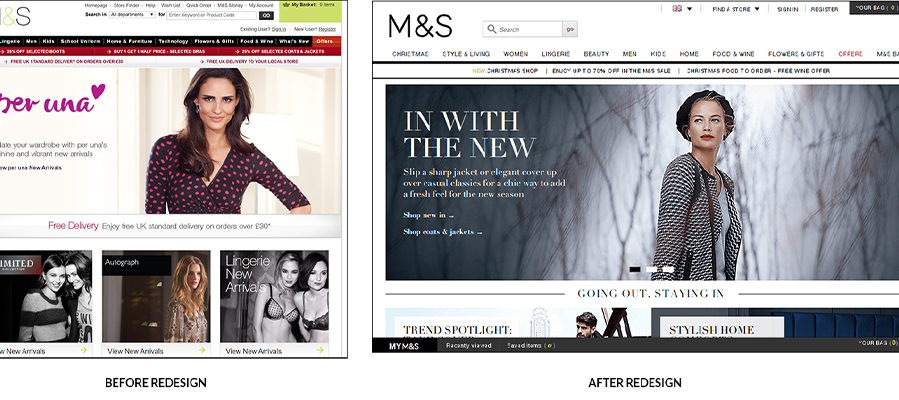Click arrow icon beside Autograph View New Arrivals
The height and width of the screenshot is (400, 899).
coord(202,350)
